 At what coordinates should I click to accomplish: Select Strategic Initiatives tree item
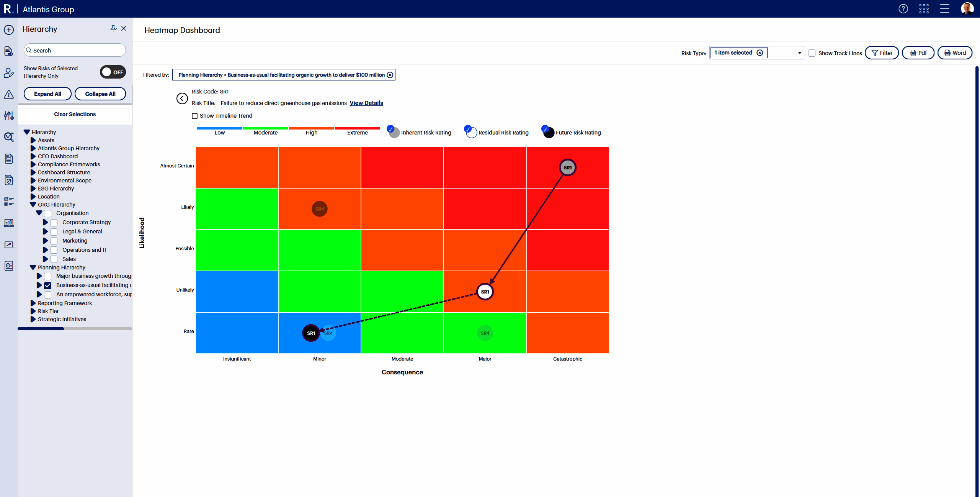tap(62, 319)
